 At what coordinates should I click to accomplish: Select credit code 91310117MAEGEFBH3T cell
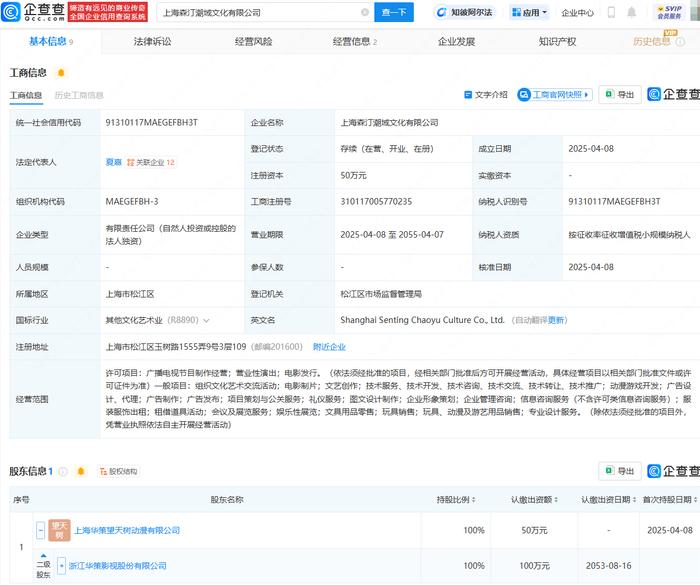[151, 122]
